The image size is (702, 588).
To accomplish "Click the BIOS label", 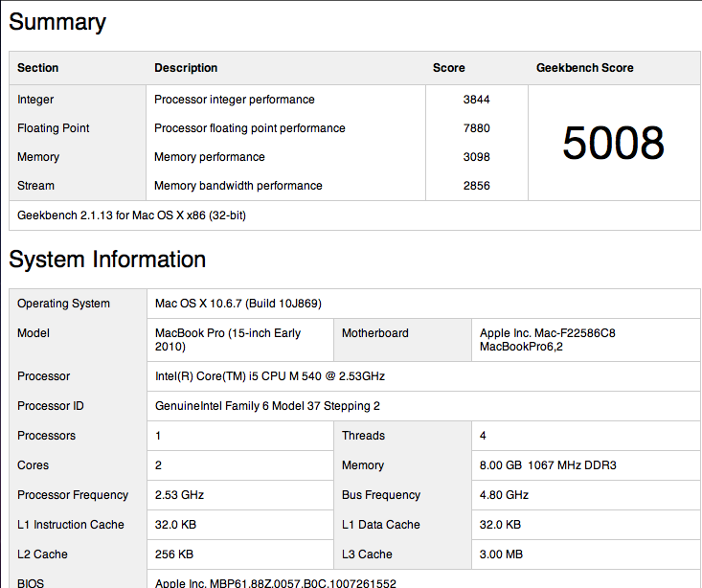I will (31, 583).
